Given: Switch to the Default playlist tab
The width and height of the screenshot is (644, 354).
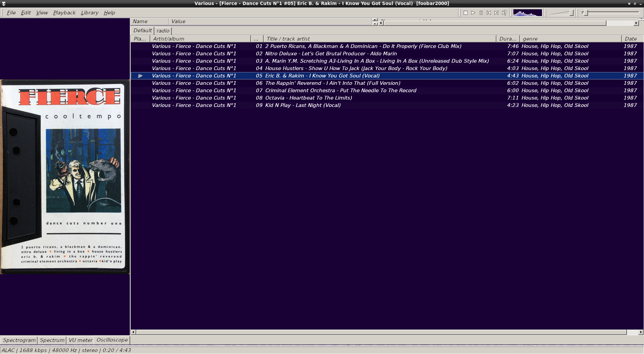Looking at the screenshot, I should coord(143,31).
